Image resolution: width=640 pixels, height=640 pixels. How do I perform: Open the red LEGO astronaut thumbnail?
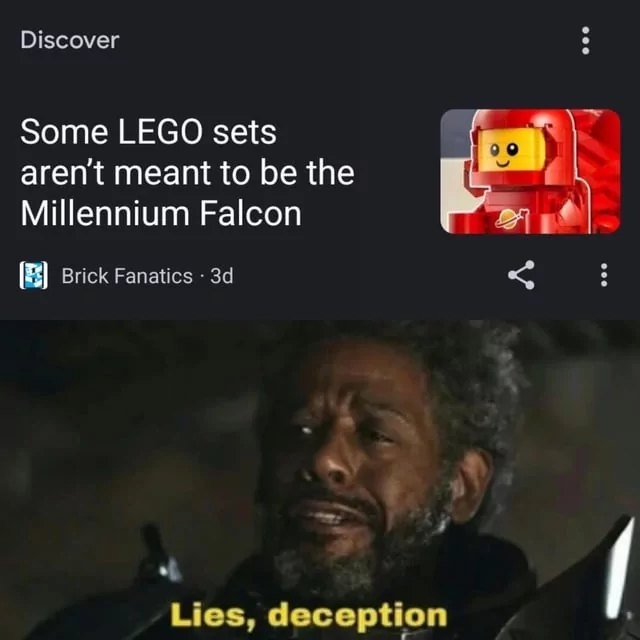530,171
